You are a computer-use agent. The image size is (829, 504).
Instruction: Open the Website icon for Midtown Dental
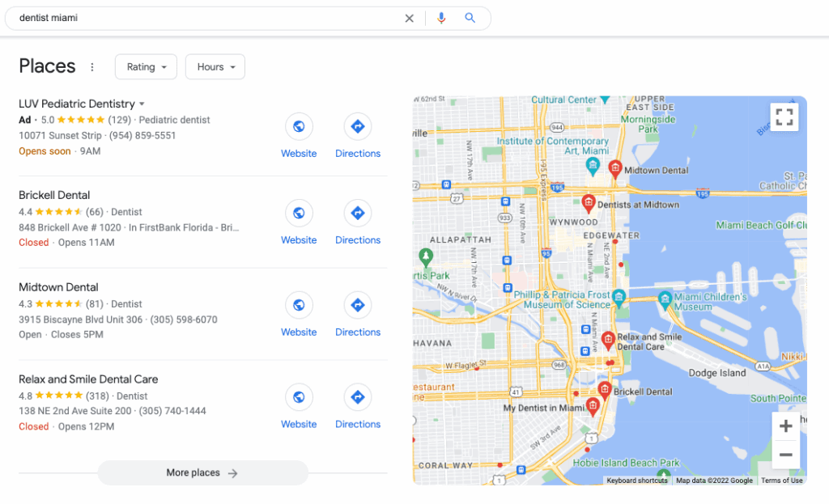[299, 305]
